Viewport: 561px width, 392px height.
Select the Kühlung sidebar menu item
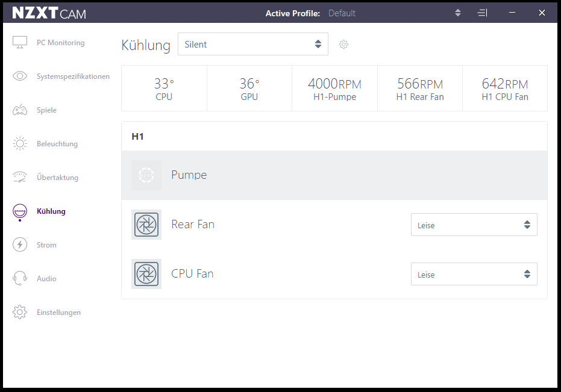51,211
